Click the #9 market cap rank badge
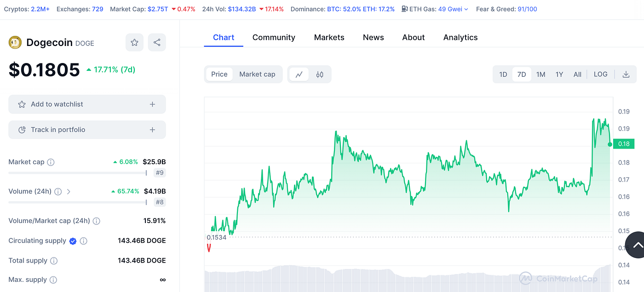 tap(160, 173)
